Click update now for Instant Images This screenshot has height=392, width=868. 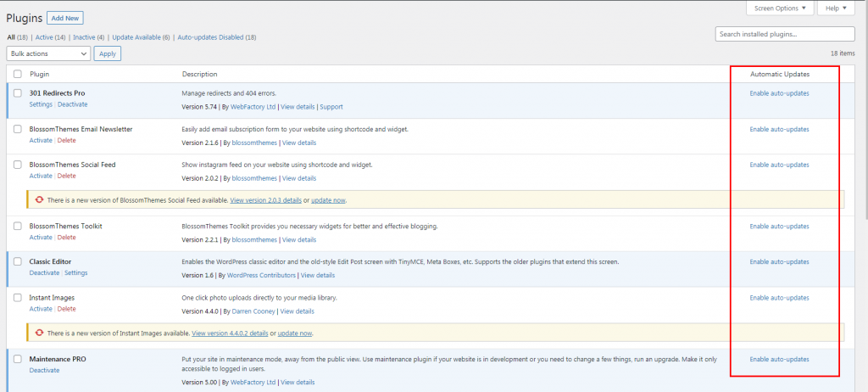pyautogui.click(x=294, y=333)
